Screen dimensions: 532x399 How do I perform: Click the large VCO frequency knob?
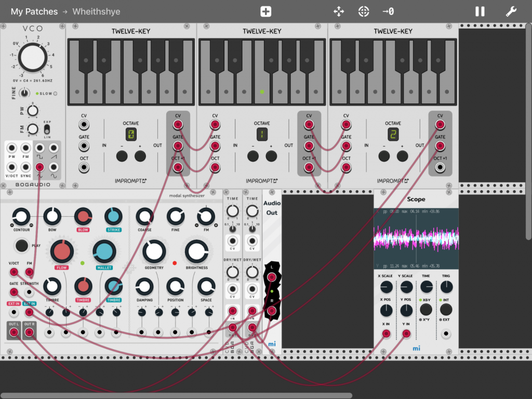click(x=32, y=58)
